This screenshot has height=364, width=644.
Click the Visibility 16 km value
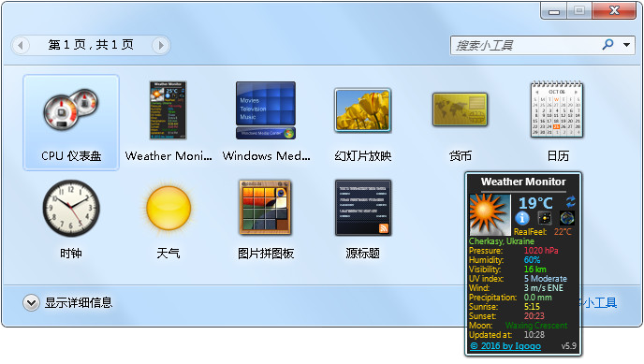[534, 269]
